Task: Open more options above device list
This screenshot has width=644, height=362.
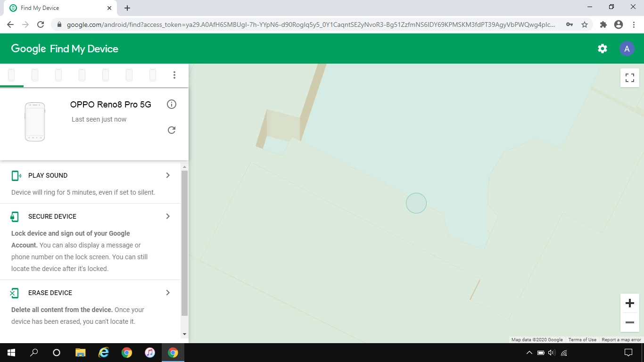Action: (174, 75)
